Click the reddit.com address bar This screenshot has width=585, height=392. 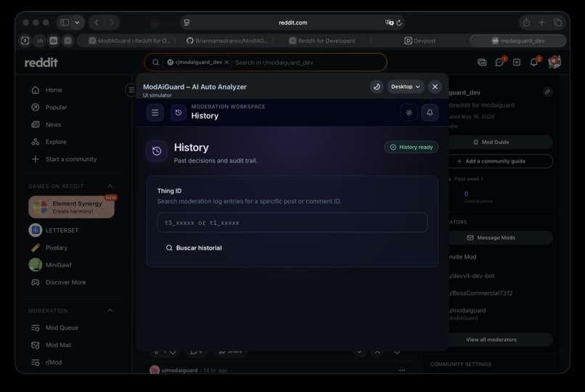tap(293, 23)
